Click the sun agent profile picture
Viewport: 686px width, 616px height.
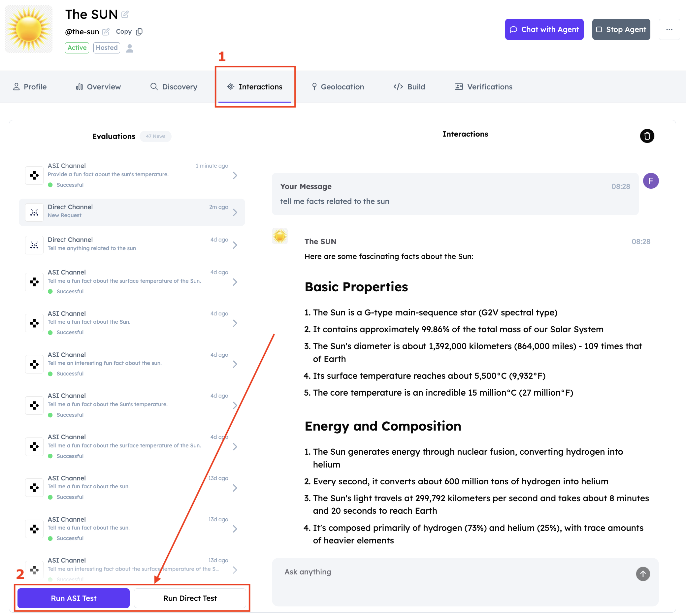pos(29,29)
